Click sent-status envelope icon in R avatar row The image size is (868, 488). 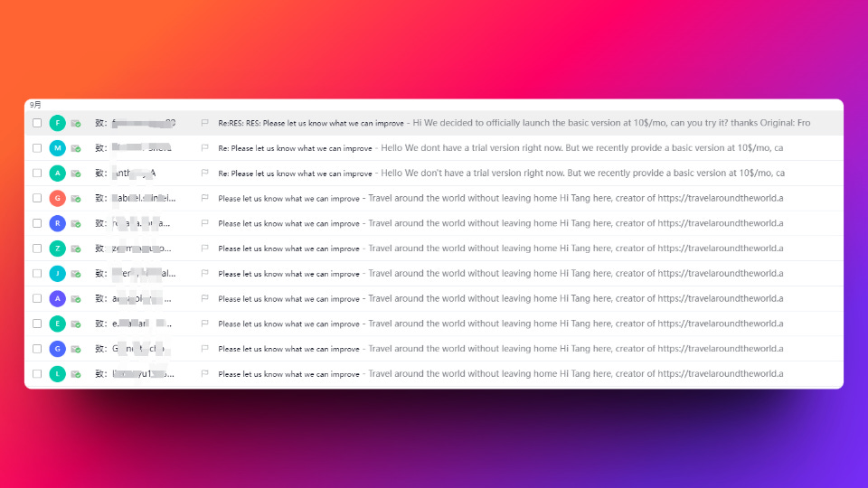point(76,223)
